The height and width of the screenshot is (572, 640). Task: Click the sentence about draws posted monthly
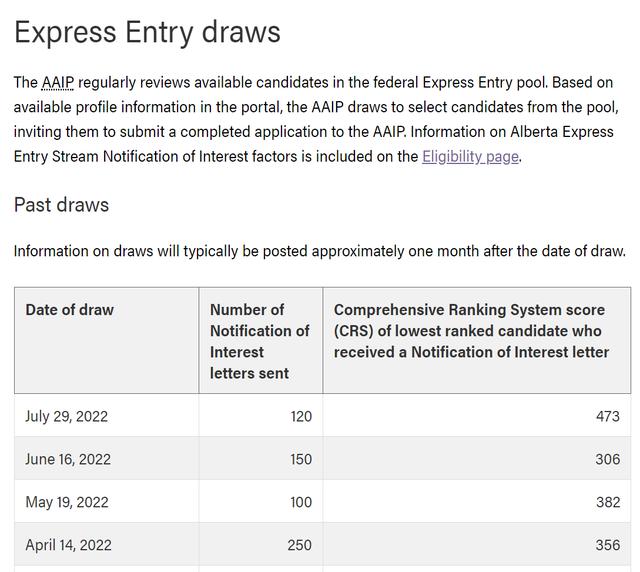[x=320, y=251]
